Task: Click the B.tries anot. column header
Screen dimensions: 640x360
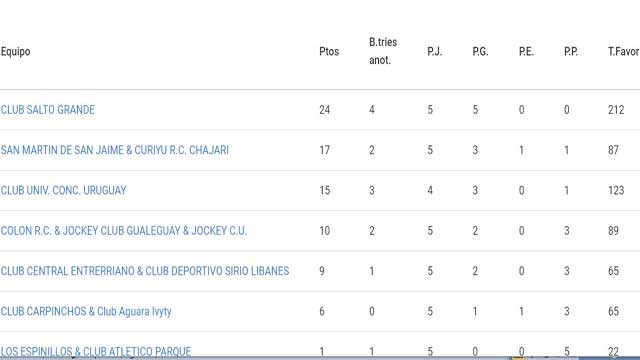Action: (x=383, y=51)
